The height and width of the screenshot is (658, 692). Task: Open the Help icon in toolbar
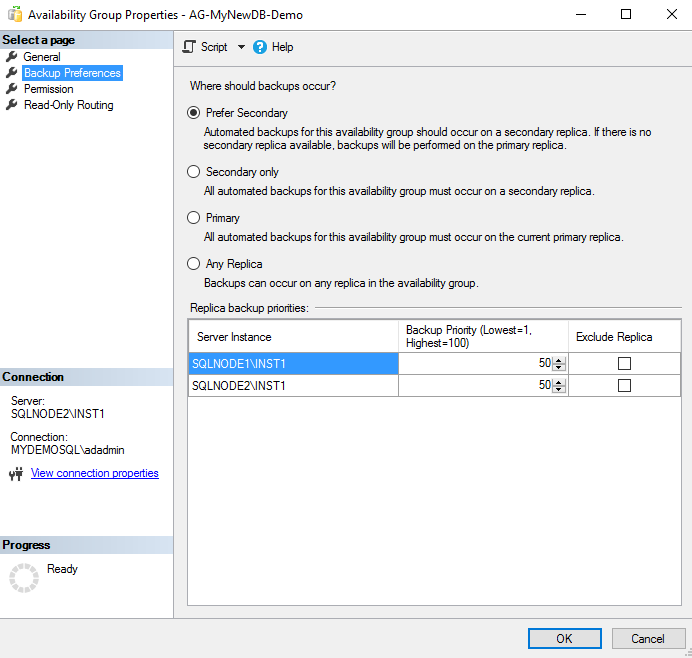coord(260,47)
